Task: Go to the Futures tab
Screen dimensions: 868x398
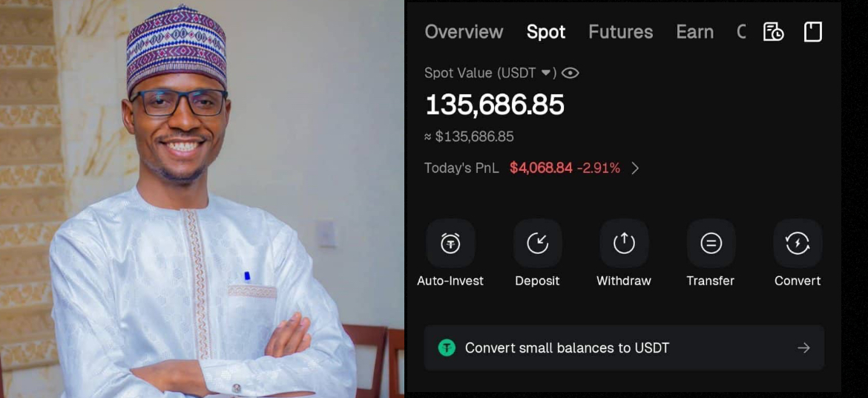Action: click(x=620, y=32)
